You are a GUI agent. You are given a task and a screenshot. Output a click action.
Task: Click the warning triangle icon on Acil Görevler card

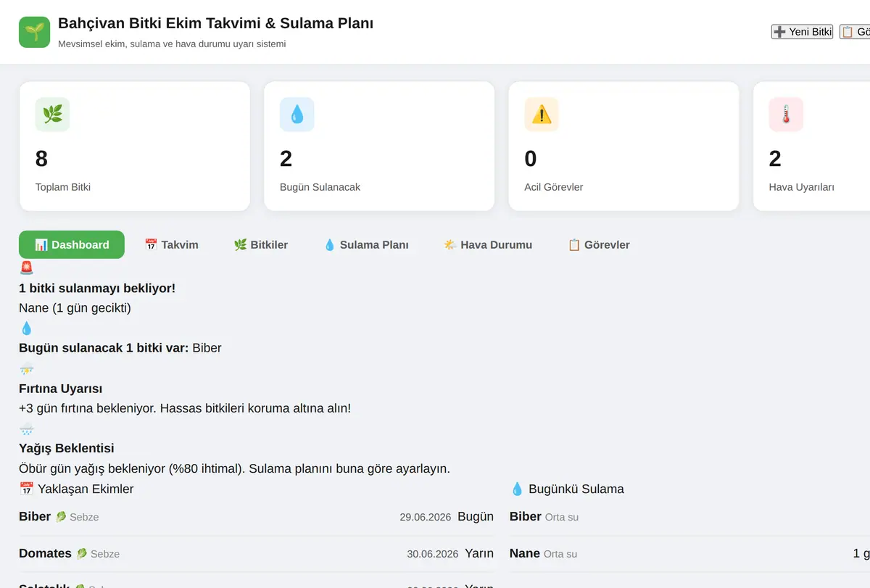coord(542,115)
